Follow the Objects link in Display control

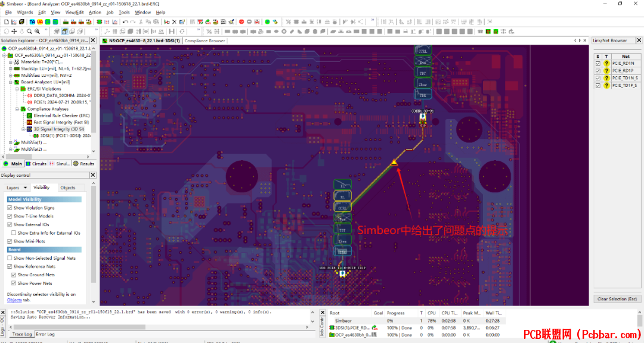coord(14,300)
